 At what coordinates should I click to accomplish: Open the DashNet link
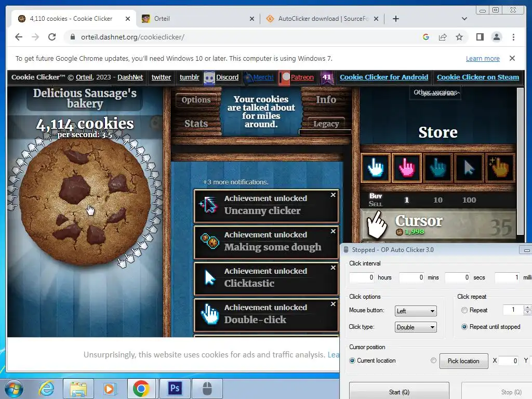(x=130, y=77)
